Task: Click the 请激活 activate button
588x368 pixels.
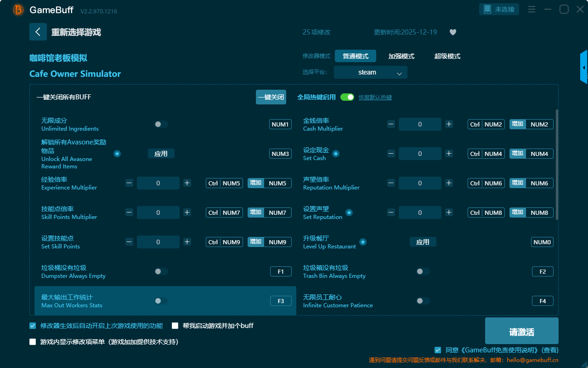Action: pos(521,332)
